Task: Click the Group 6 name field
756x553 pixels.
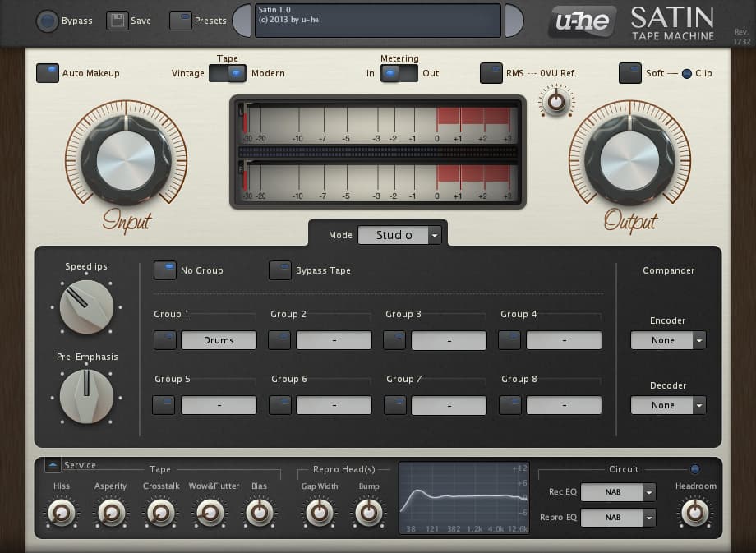Action: [334, 405]
